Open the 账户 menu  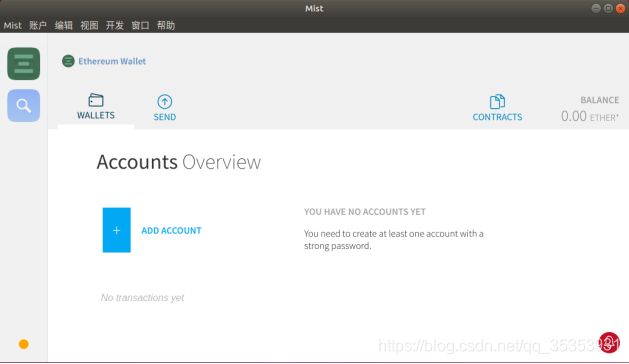38,25
